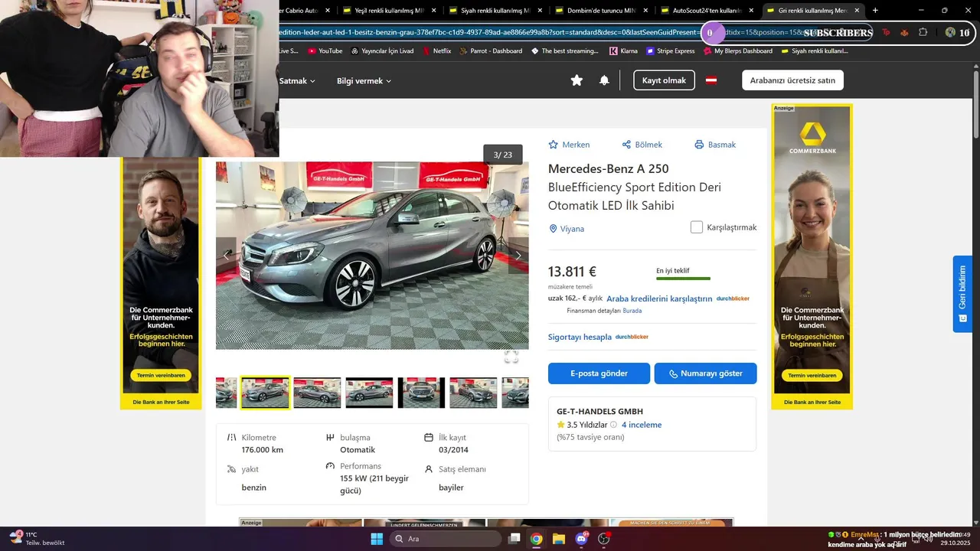Screen dimensions: 980x551
Task: Check the Karşılaştırmak compare checkbox
Action: coord(697,227)
